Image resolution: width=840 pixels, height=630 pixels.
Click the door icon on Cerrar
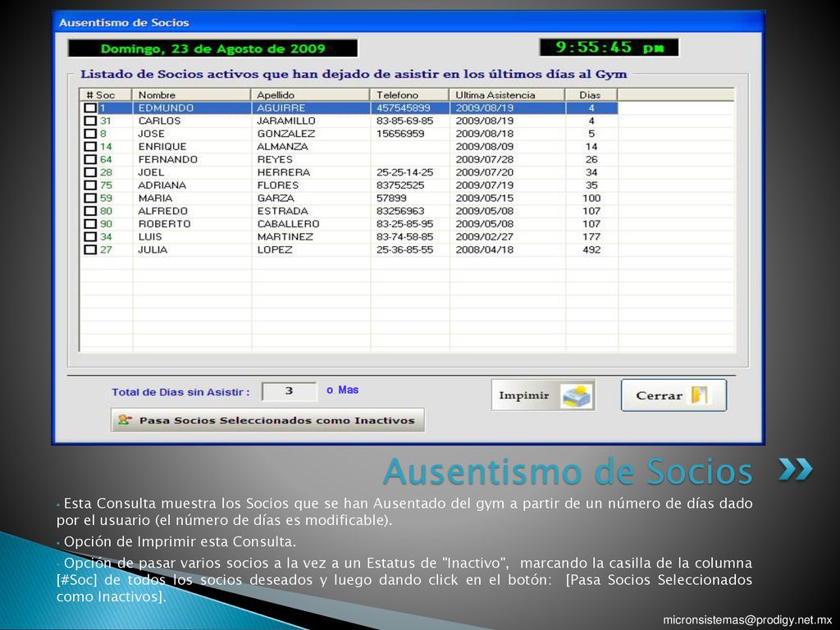tap(699, 395)
